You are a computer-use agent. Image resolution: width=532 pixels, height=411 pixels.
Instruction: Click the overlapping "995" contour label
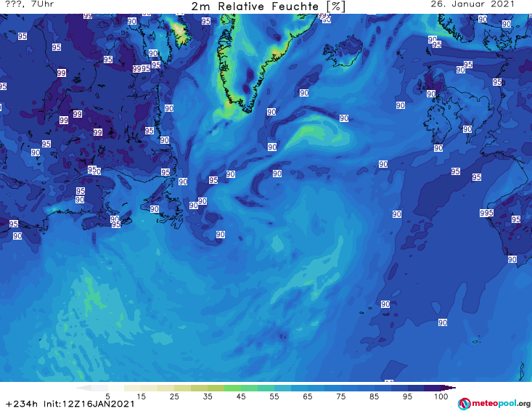pyautogui.click(x=486, y=213)
